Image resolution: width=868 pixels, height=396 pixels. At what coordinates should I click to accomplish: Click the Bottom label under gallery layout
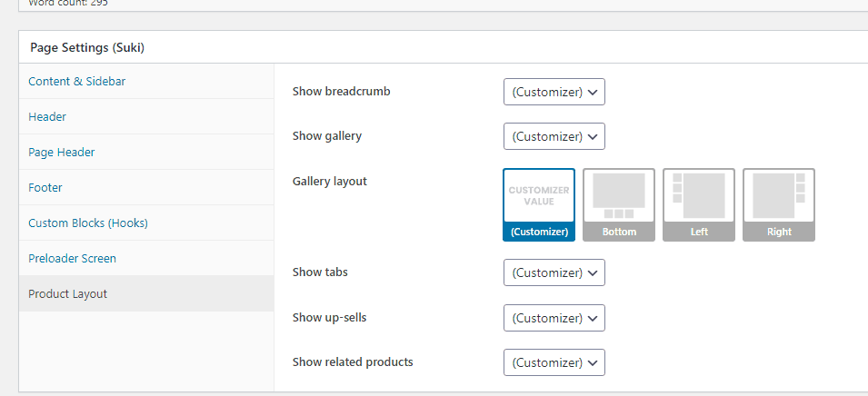[619, 232]
